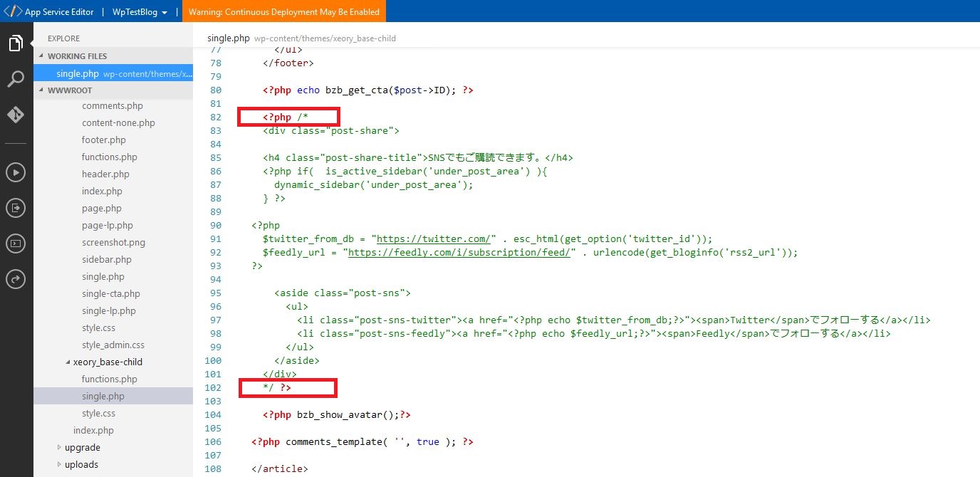Open the Output panel icon
980x477 pixels.
click(16, 207)
